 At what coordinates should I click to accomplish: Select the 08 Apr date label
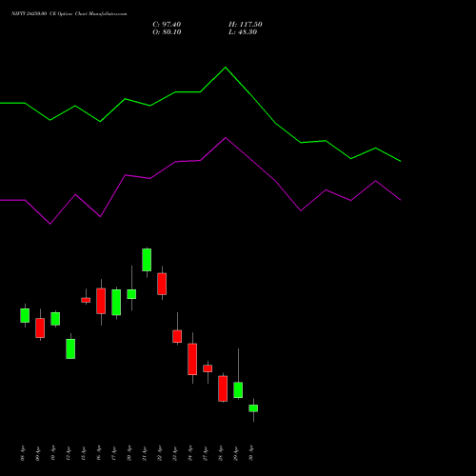[22, 453]
